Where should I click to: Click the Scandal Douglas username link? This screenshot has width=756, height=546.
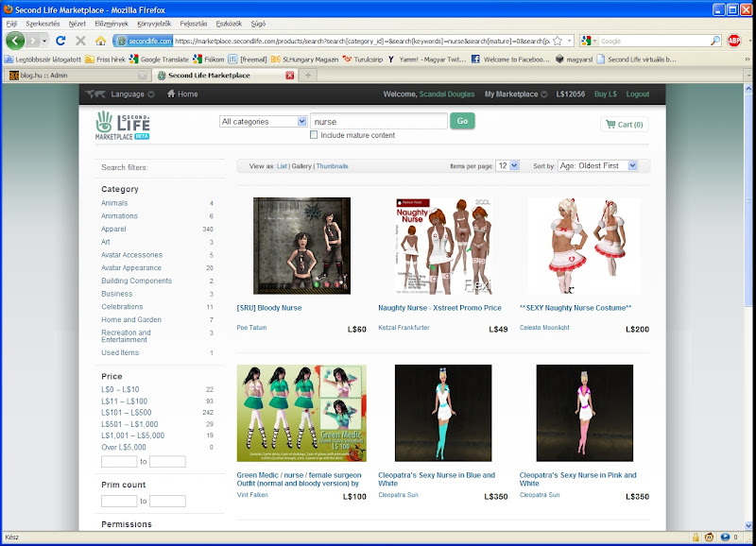click(447, 94)
